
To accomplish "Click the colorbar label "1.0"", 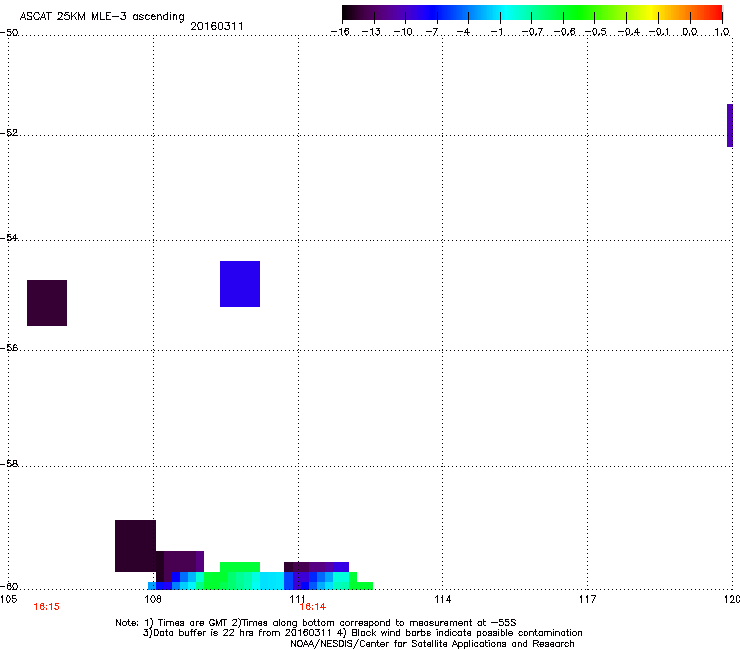I will click(722, 32).
